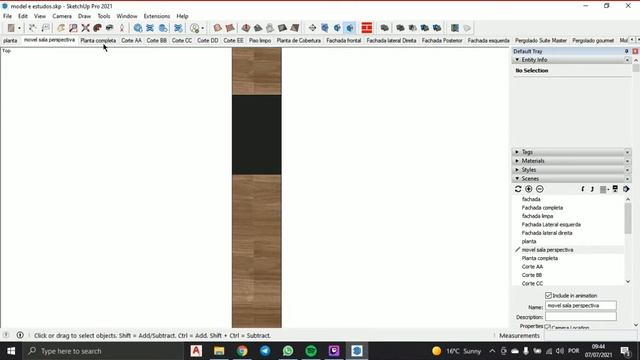Click the blue Extension Warehouse icon
Screen dimensions: 640x360
coord(178,28)
